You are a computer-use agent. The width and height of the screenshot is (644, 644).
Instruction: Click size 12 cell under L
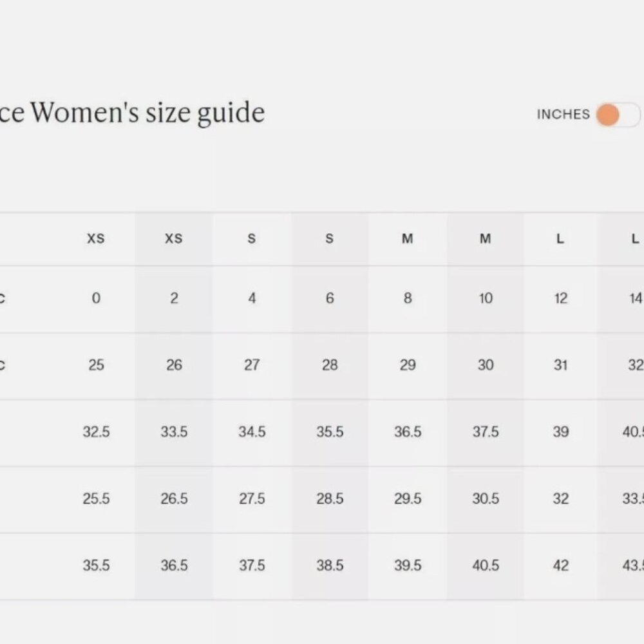tap(561, 298)
